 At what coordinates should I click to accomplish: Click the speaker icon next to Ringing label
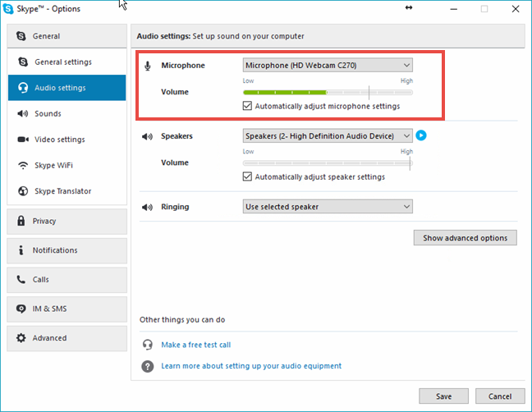point(147,207)
